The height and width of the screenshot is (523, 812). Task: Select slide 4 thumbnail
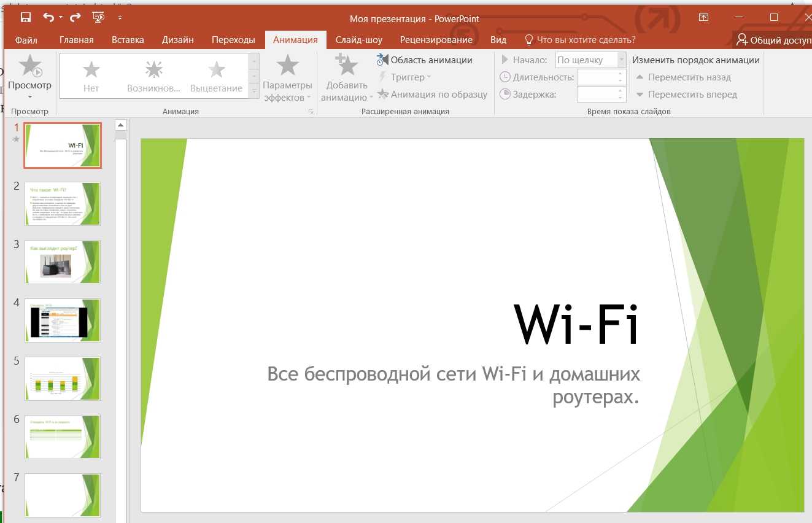click(x=63, y=320)
